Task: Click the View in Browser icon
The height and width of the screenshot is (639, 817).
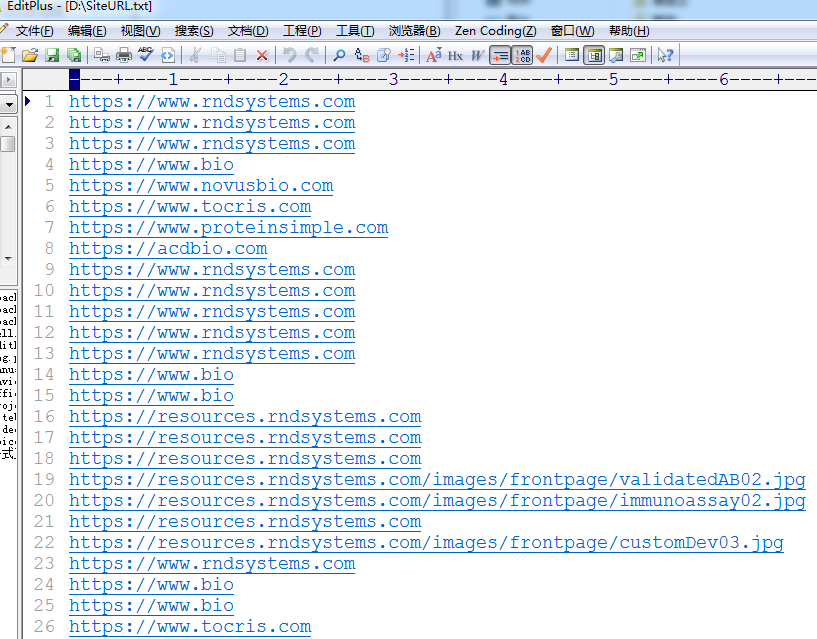Action: [168, 55]
